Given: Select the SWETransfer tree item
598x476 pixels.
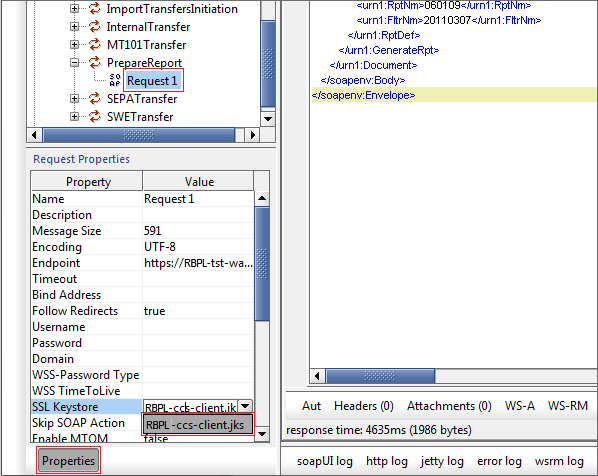Looking at the screenshot, I should coord(140,117).
